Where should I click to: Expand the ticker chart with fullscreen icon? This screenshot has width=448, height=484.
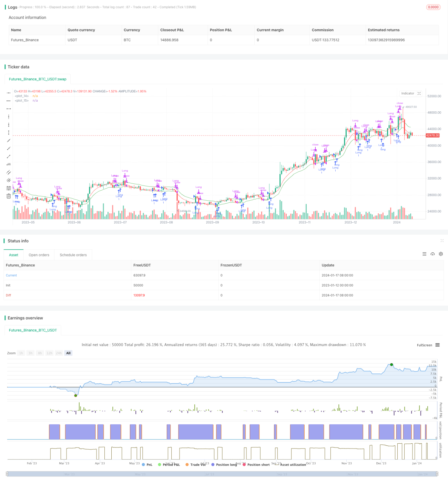(419, 93)
